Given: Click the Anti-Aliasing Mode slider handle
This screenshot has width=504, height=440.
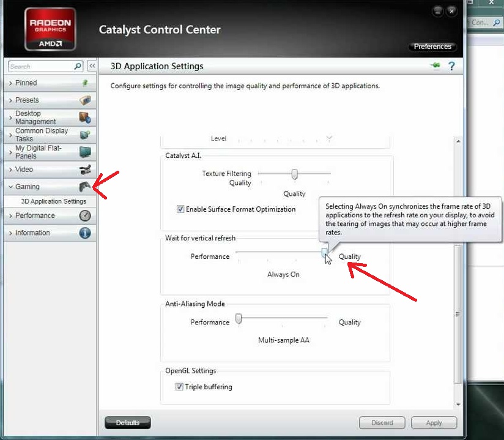Looking at the screenshot, I should [x=239, y=318].
